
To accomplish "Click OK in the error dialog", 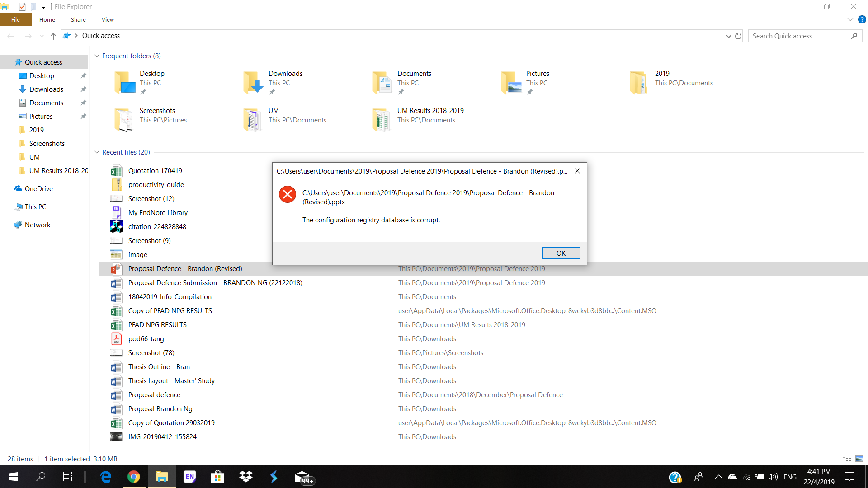I will pyautogui.click(x=561, y=253).
